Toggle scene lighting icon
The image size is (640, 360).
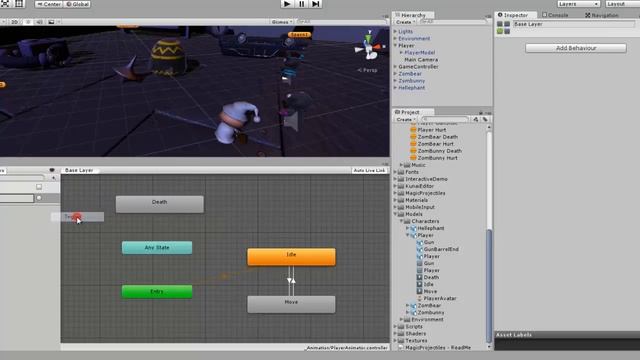28,22
